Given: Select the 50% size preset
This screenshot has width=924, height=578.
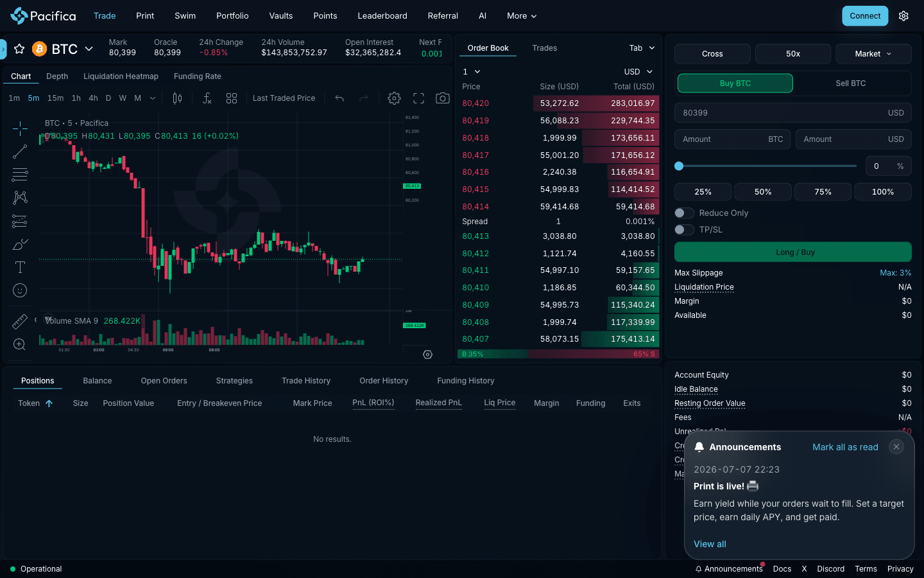Looking at the screenshot, I should [x=763, y=192].
